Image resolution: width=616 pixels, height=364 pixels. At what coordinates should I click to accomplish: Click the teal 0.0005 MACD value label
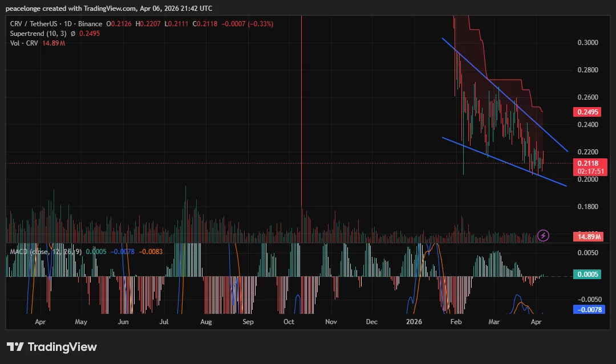pos(587,274)
